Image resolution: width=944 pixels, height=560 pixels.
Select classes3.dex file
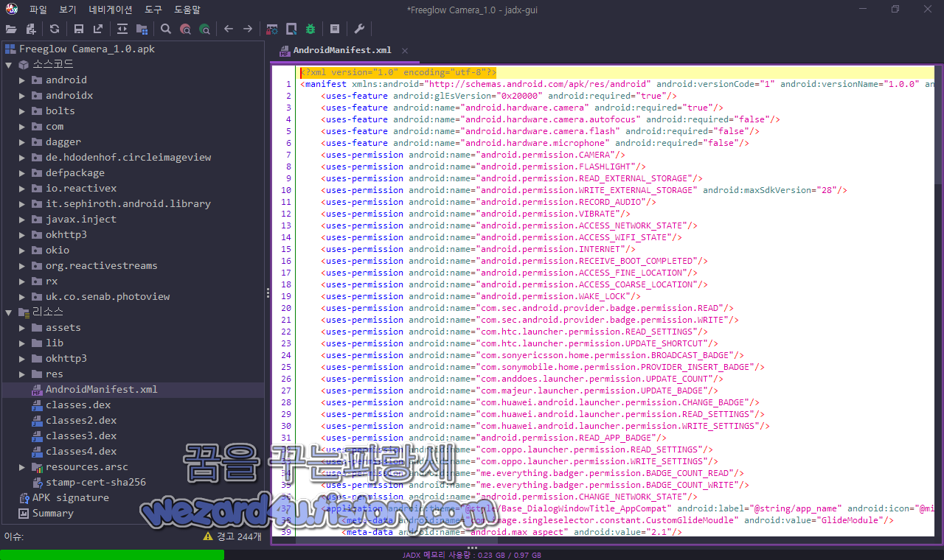[x=74, y=435]
